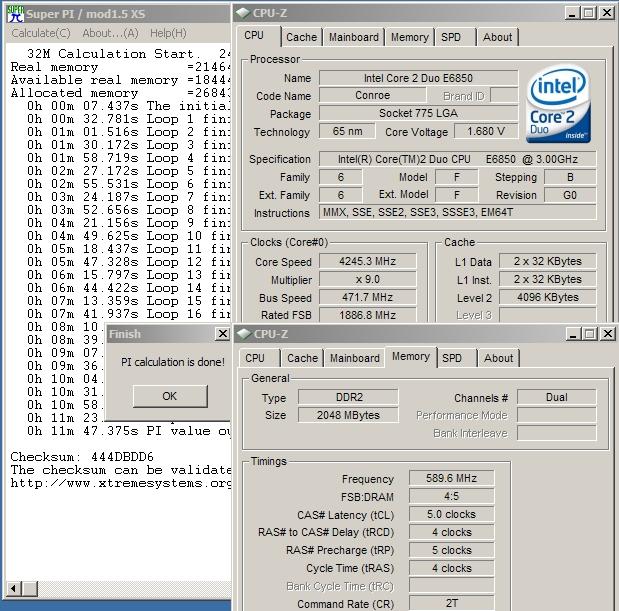Click Command Rate value 2T
The height and width of the screenshot is (611, 619).
click(x=452, y=604)
